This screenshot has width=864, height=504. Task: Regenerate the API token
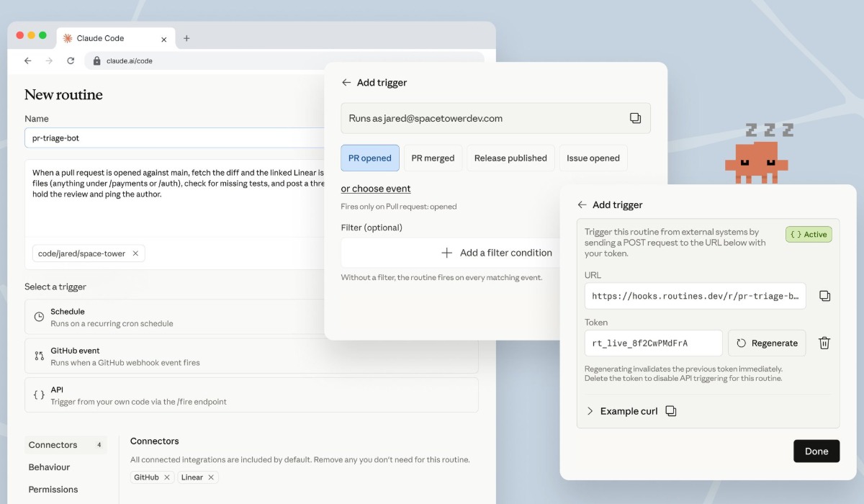tap(767, 343)
